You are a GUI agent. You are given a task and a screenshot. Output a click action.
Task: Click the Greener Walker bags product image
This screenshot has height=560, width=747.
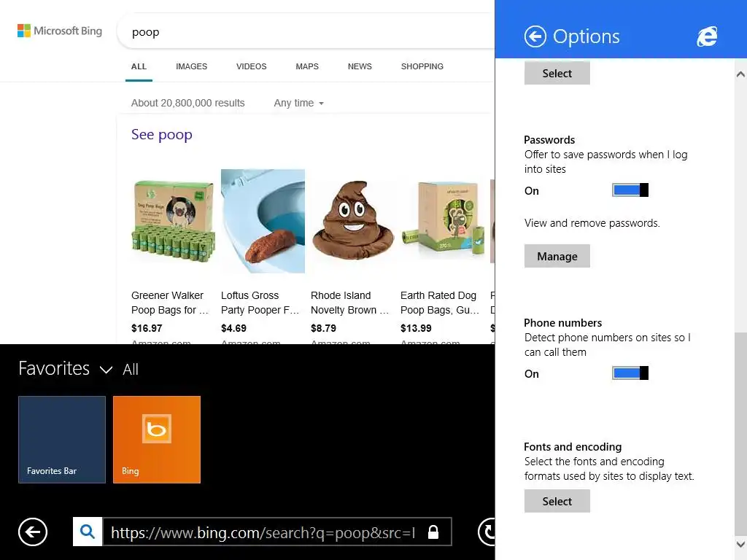coord(174,222)
